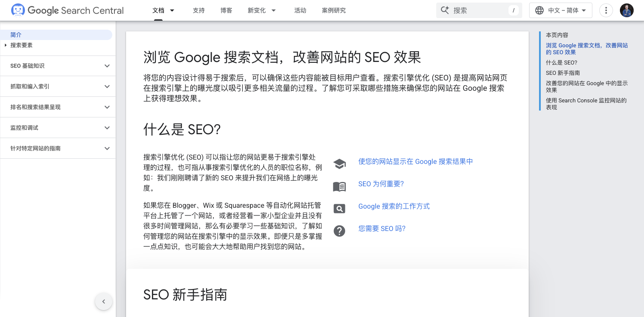This screenshot has width=644, height=317.
Task: Open the 博客 tab
Action: (226, 10)
